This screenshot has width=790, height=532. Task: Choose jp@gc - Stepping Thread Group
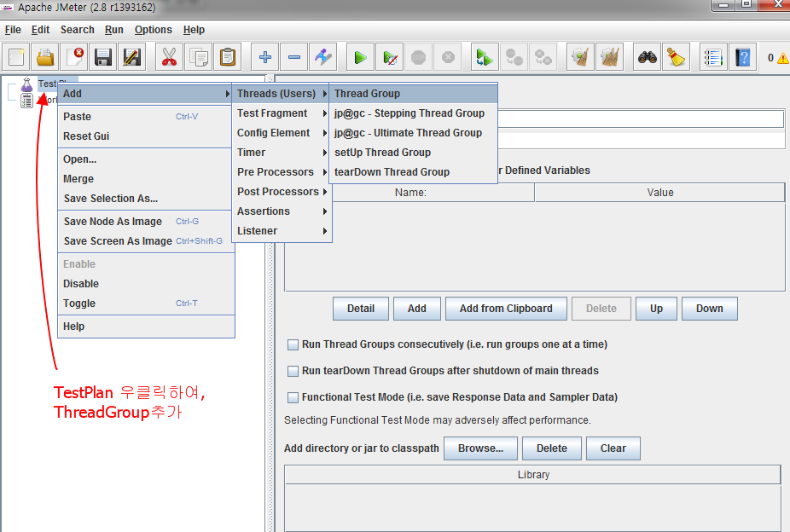[413, 113]
